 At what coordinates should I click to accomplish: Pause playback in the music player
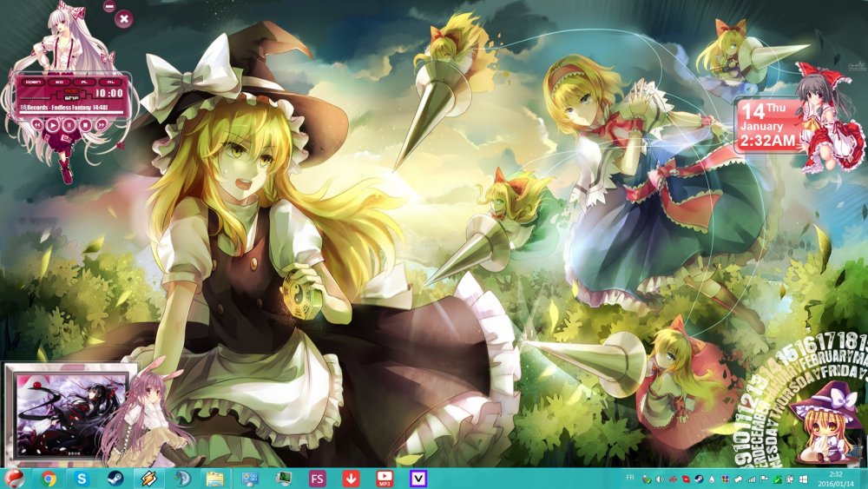coord(69,124)
